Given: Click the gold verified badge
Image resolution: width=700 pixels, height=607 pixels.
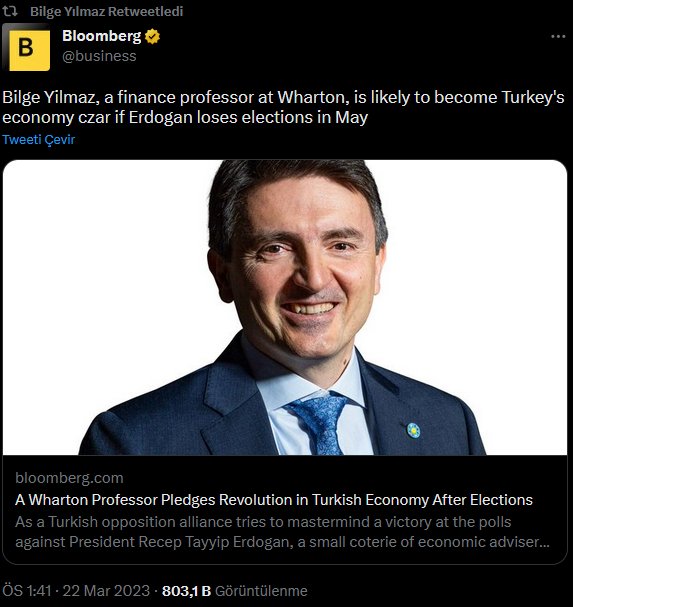Looking at the screenshot, I should pos(153,37).
